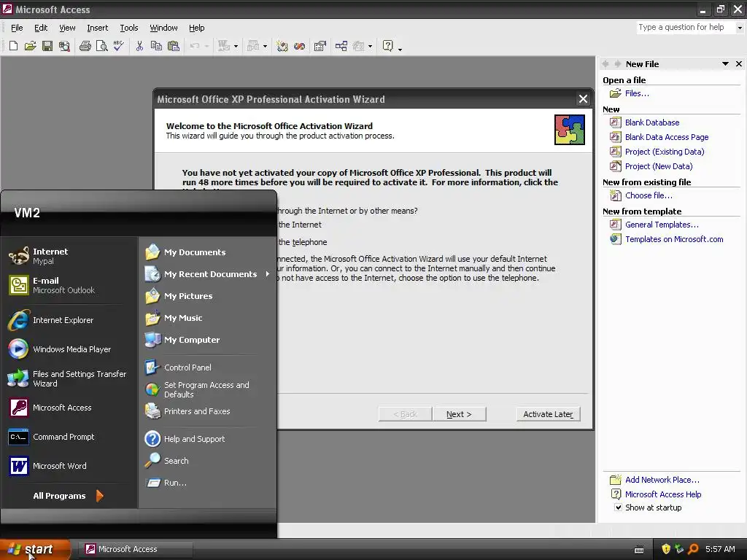The height and width of the screenshot is (560, 747).
Task: Click the security shield tray icon
Action: (x=666, y=549)
